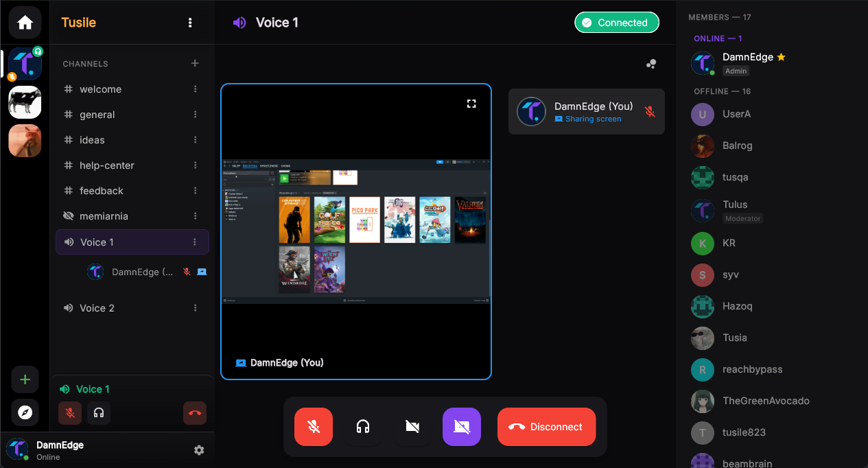The width and height of the screenshot is (868, 468).
Task: Add a new channel with plus icon
Action: click(x=195, y=63)
